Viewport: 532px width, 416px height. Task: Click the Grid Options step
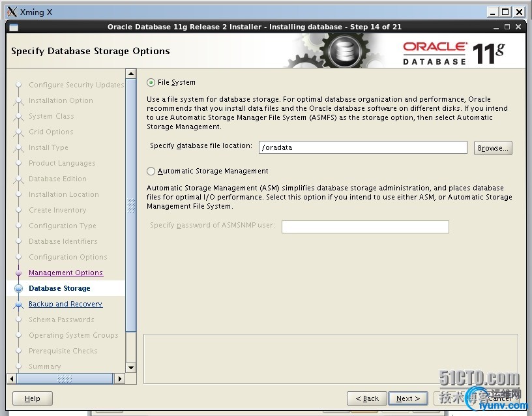coord(51,132)
